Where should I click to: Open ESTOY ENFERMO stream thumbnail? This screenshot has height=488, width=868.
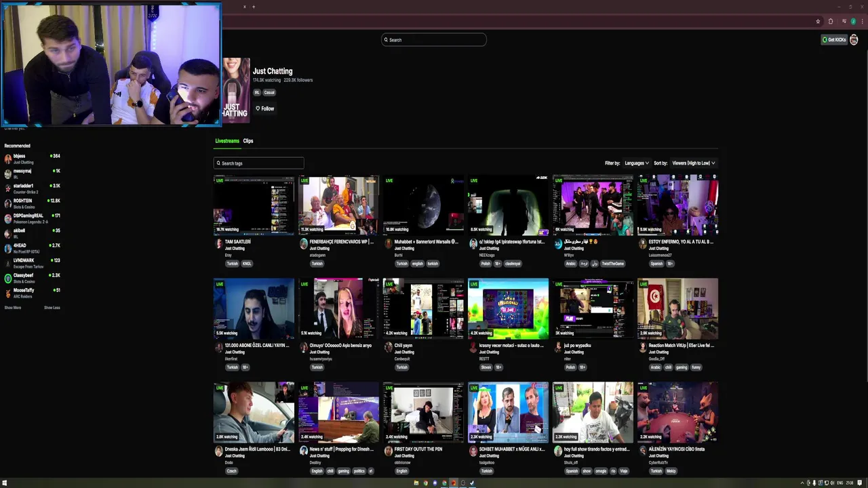(x=678, y=205)
